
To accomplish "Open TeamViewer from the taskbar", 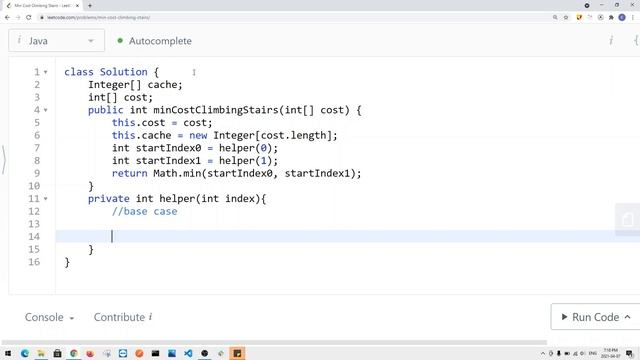I will pos(123,353).
